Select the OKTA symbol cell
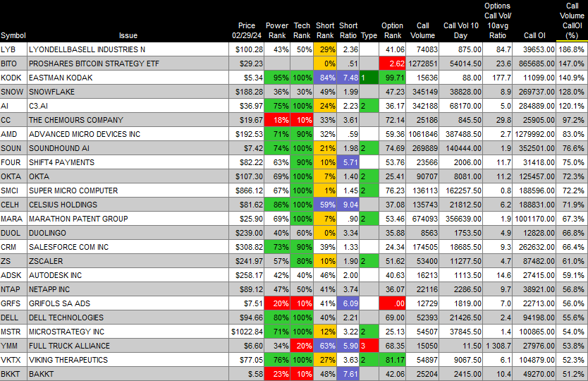The width and height of the screenshot is (588, 381). (13, 176)
